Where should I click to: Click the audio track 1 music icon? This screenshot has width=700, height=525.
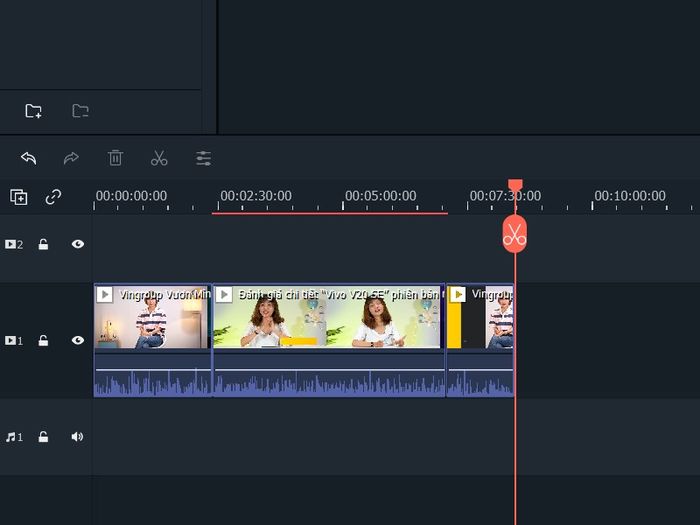pos(14,437)
